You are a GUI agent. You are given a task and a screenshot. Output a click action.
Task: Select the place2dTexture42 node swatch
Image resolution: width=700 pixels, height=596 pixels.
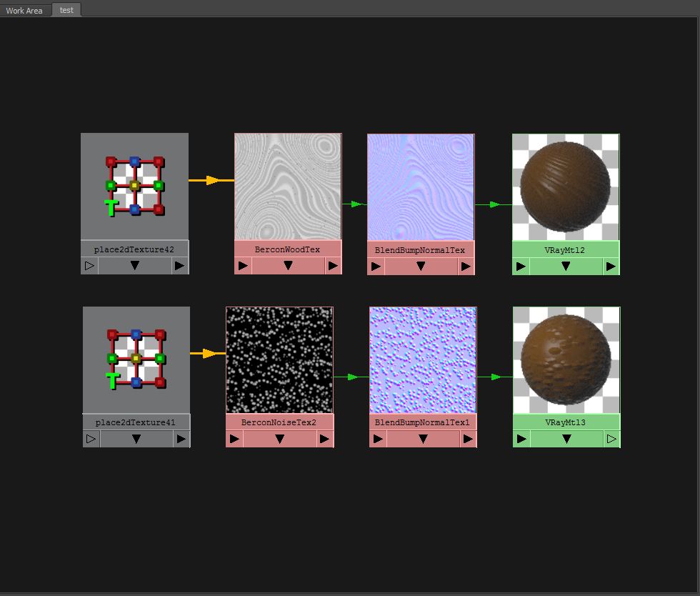click(x=134, y=187)
